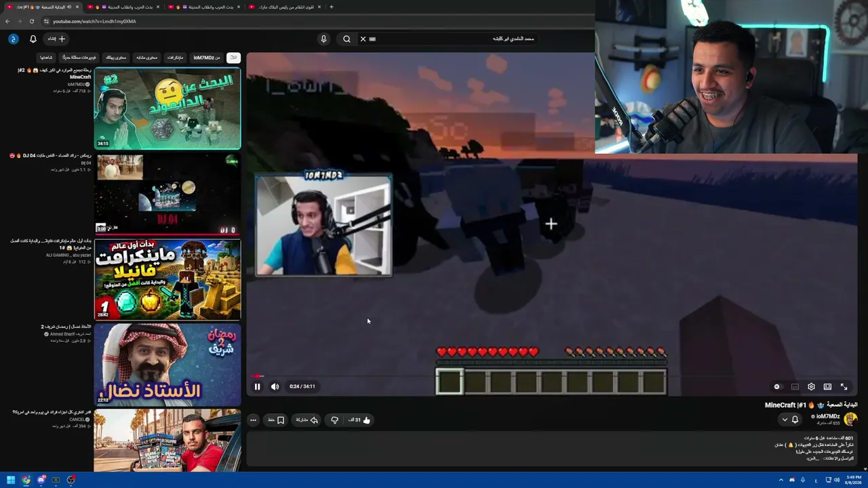The image size is (868, 488).
Task: Clear the search box text
Action: tap(363, 39)
